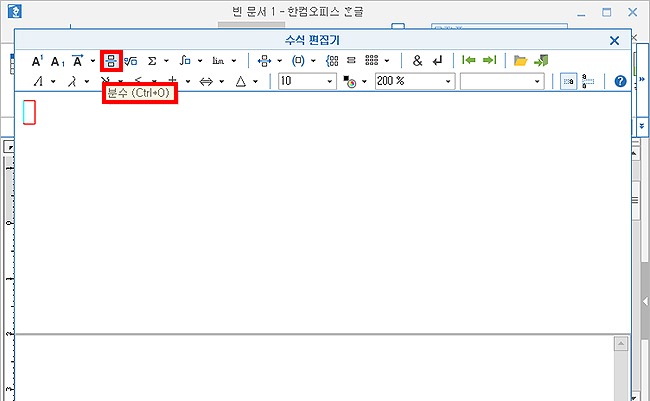Insert a cases (brace) template

pos(332,61)
